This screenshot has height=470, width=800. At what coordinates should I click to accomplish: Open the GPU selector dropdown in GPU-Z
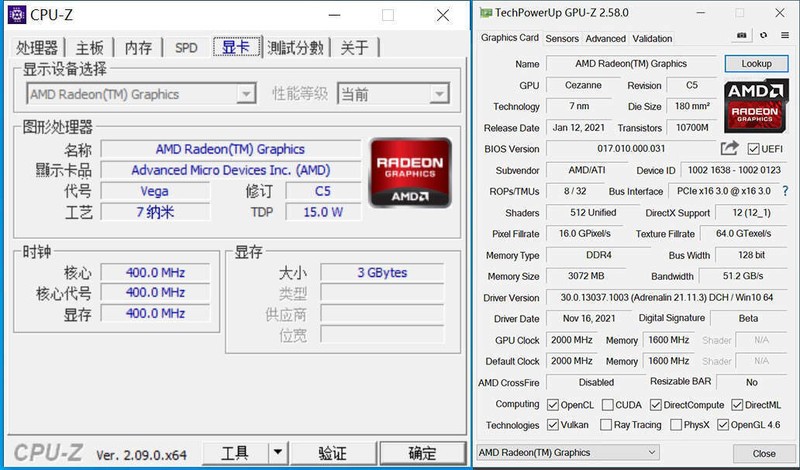point(567,453)
